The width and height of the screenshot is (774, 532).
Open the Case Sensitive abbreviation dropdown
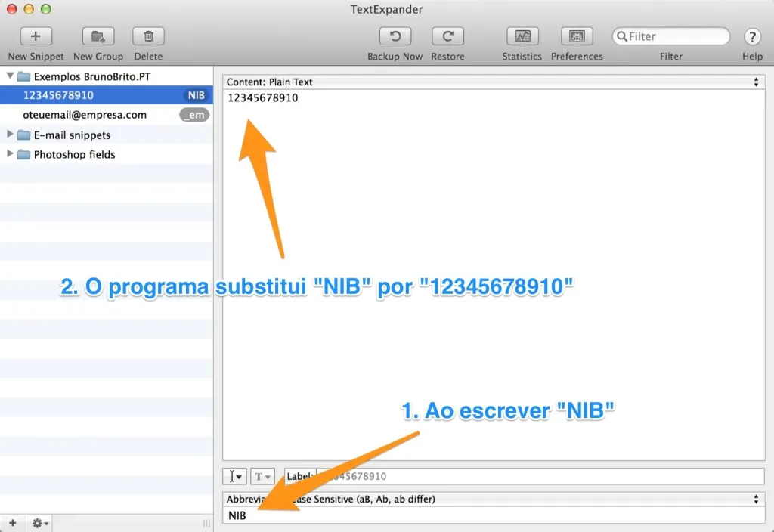tap(494, 499)
